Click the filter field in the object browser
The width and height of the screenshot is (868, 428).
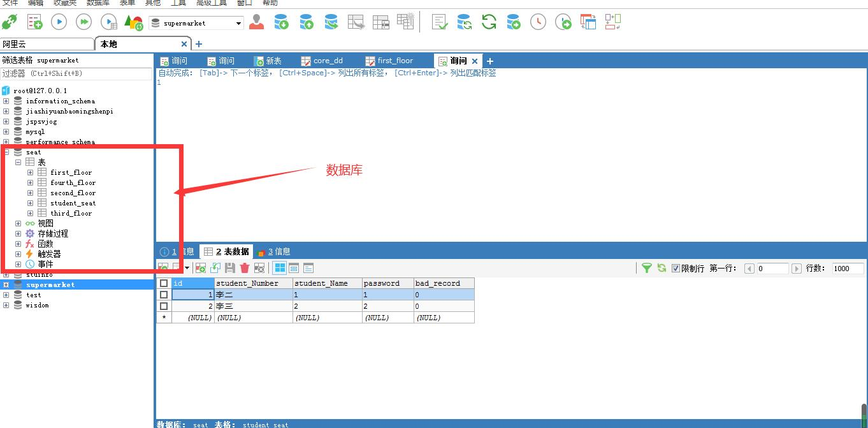tap(76, 73)
